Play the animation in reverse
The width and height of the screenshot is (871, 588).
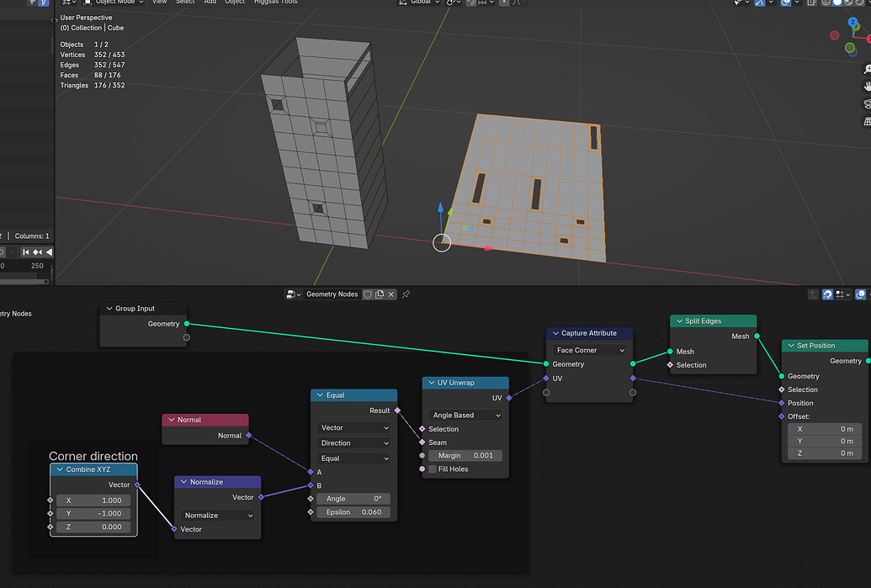tap(49, 252)
